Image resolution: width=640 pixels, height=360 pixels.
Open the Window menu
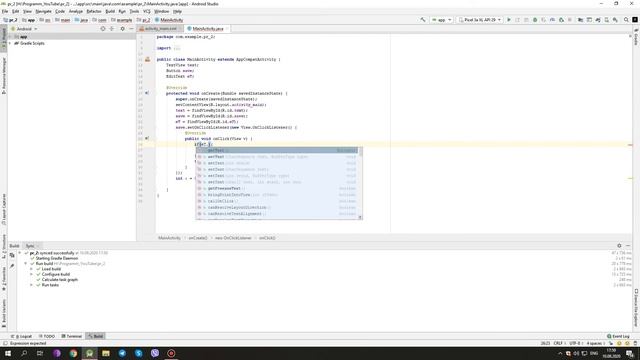click(x=161, y=11)
